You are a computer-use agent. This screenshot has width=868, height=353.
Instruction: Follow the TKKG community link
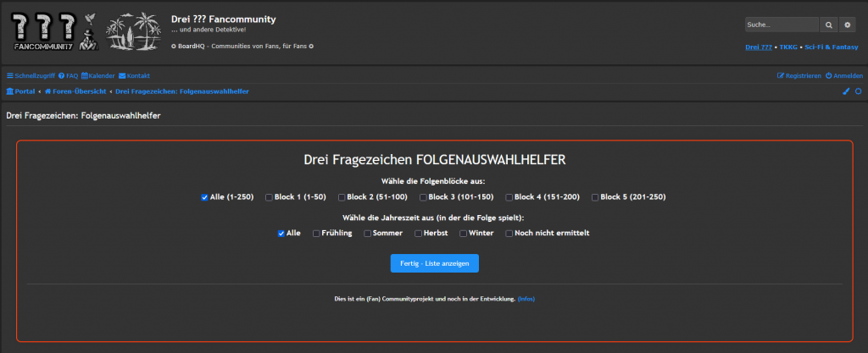pos(793,46)
